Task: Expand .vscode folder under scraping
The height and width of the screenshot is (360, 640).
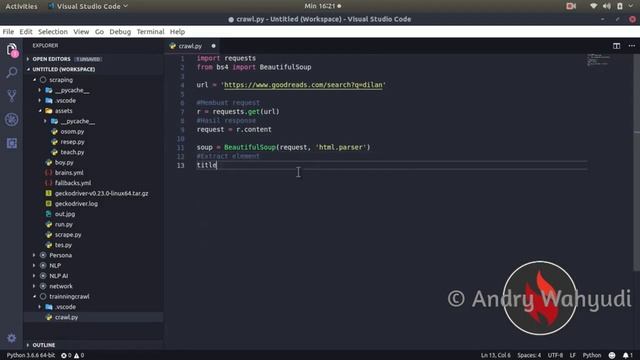Action: tap(65, 100)
